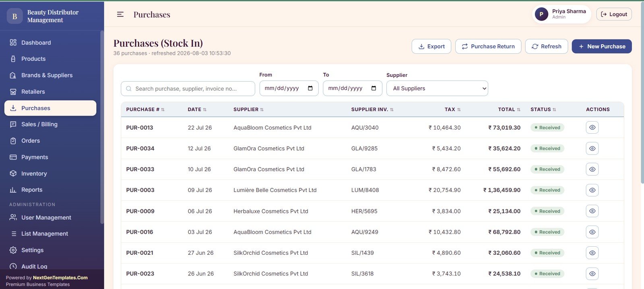Click date 26 Jun 26
644x289 pixels.
201,274
